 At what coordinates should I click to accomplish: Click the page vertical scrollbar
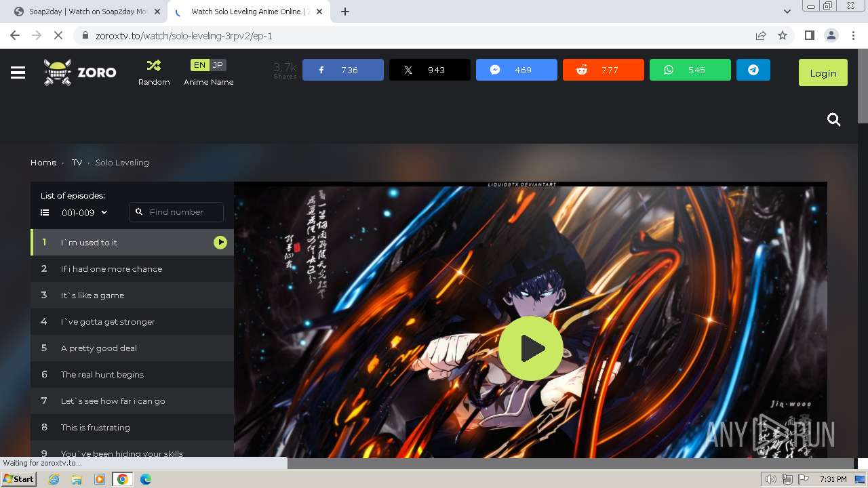863,86
